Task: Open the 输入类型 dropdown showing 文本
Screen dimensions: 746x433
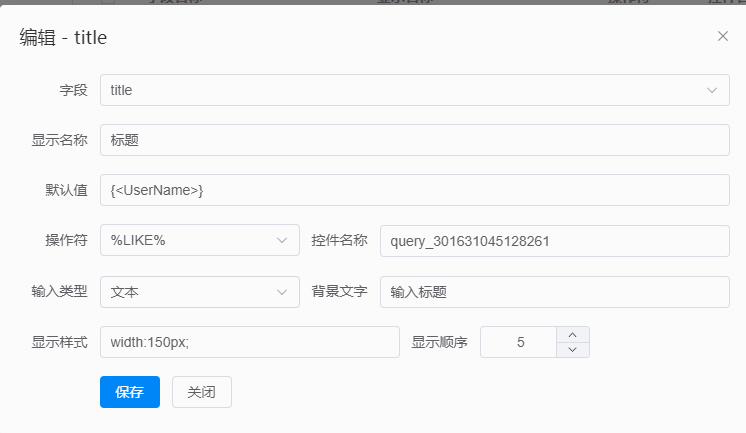Action: click(x=199, y=292)
